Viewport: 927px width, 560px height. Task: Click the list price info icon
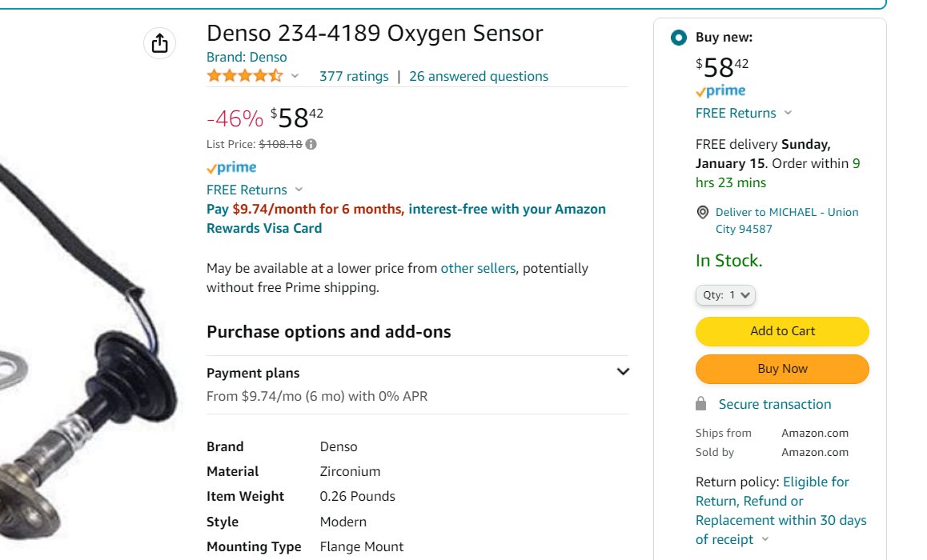click(311, 144)
